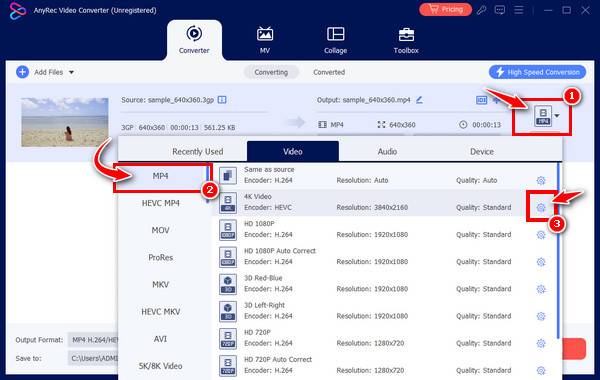Select the Same as source preset
Image resolution: width=600 pixels, height=380 pixels.
[384, 175]
